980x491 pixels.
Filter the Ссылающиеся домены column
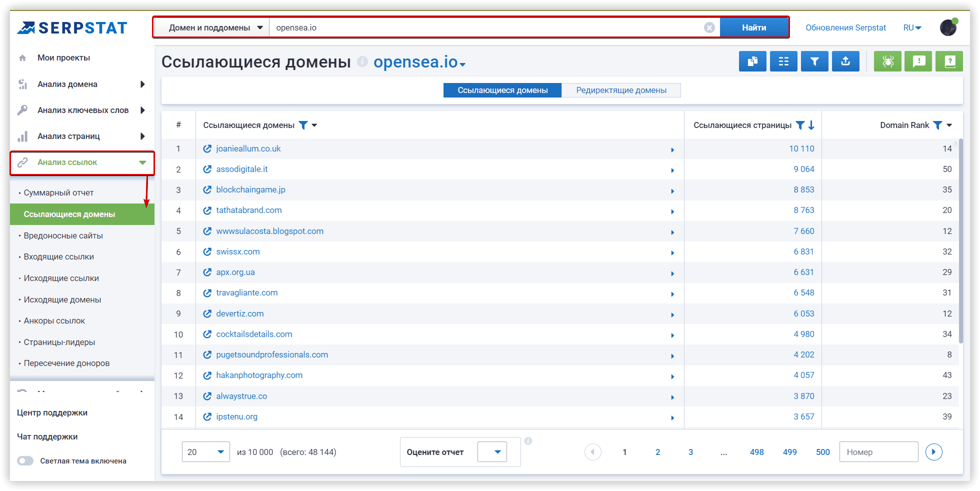pos(303,125)
